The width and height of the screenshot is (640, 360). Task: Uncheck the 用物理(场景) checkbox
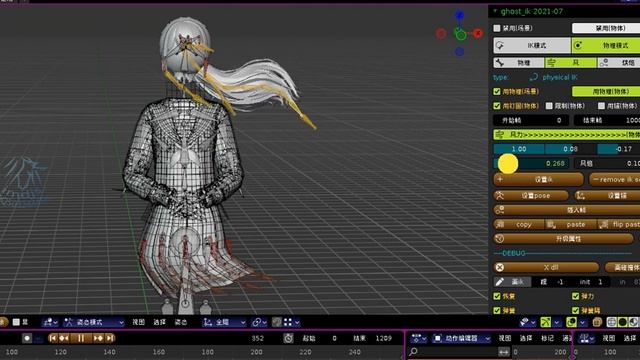497,91
